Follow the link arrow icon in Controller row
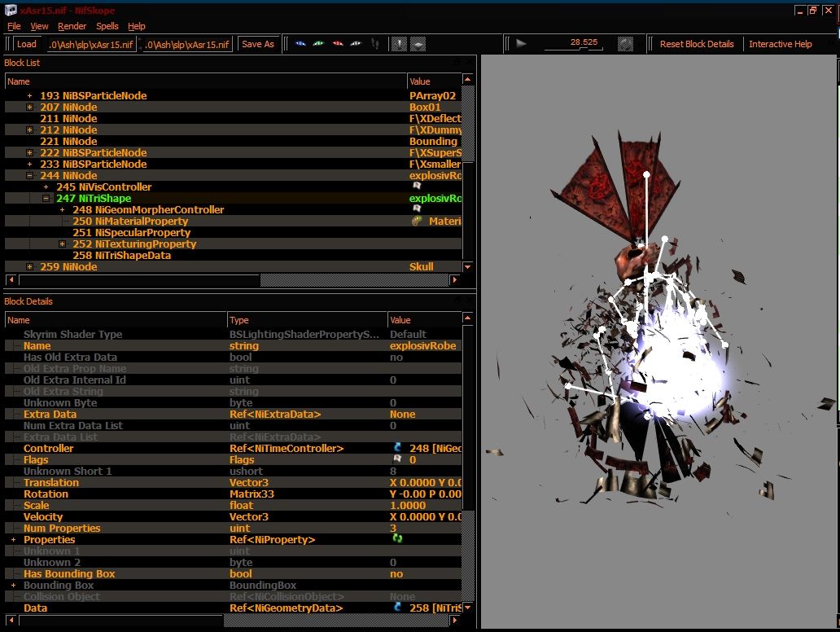 coord(397,448)
